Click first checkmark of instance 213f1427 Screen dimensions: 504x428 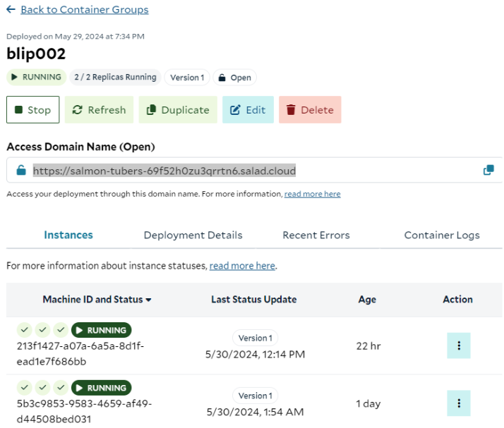tap(25, 330)
